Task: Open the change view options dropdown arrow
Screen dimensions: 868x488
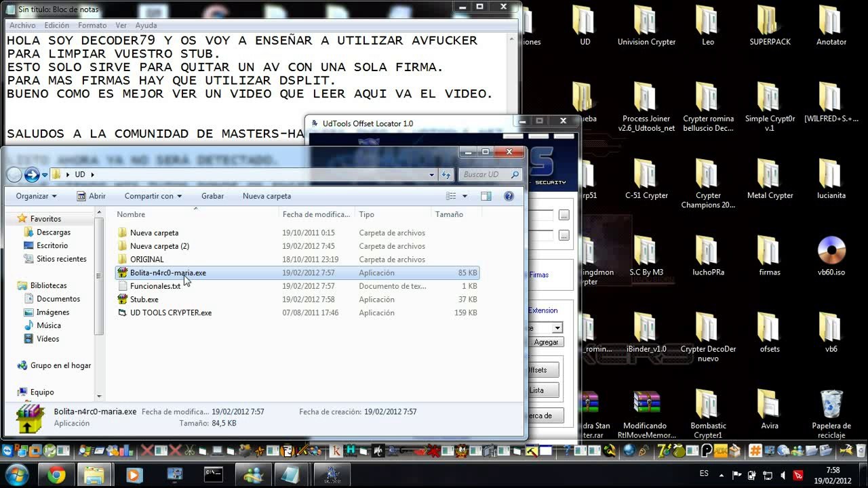Action: [465, 197]
